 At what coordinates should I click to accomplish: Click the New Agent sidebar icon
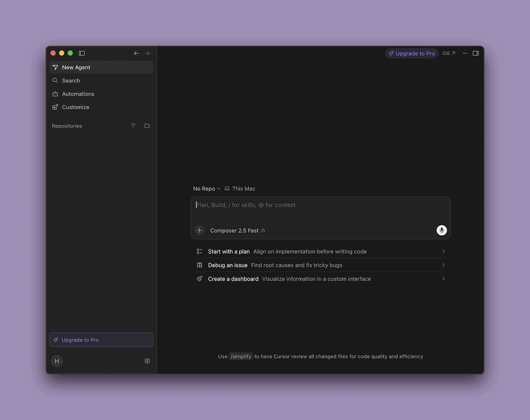click(x=55, y=67)
